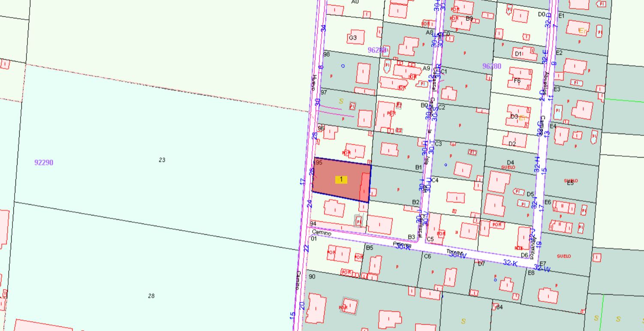Click the red SUELO label near E7
Screen dimensions: 644x331
pyautogui.click(x=563, y=256)
